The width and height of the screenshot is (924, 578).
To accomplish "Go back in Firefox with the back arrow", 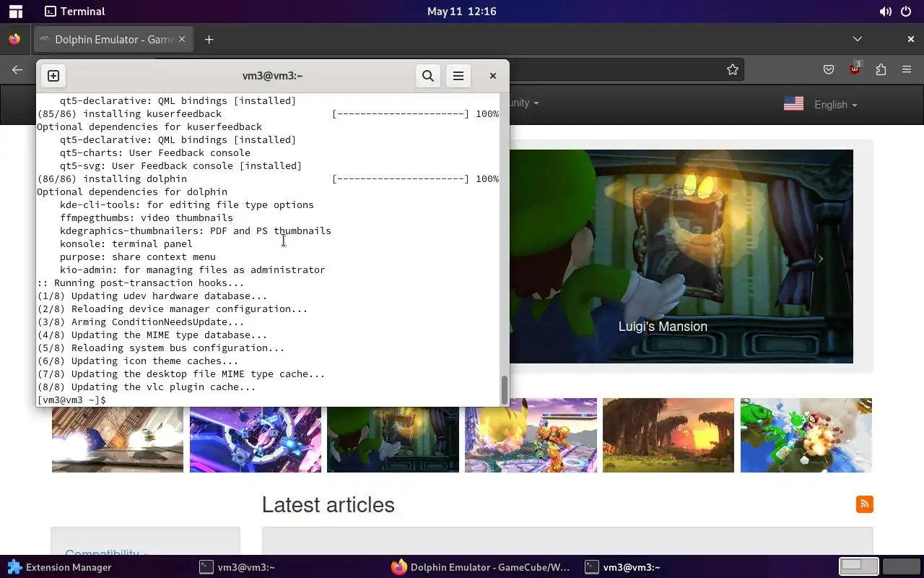I will point(17,69).
